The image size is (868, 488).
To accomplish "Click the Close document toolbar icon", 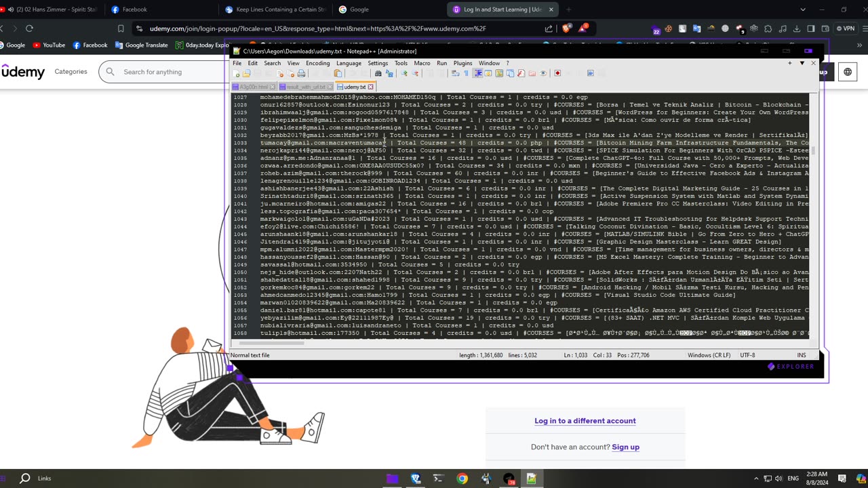I will (280, 73).
